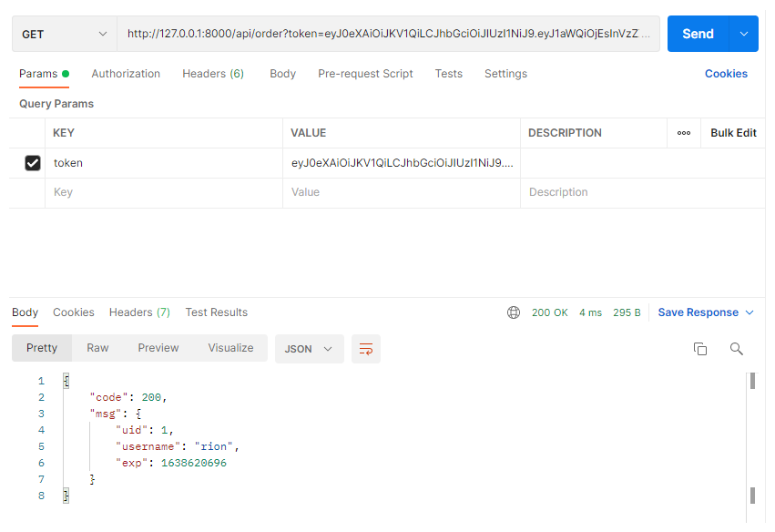Click the token value cell
775x532 pixels.
402,163
